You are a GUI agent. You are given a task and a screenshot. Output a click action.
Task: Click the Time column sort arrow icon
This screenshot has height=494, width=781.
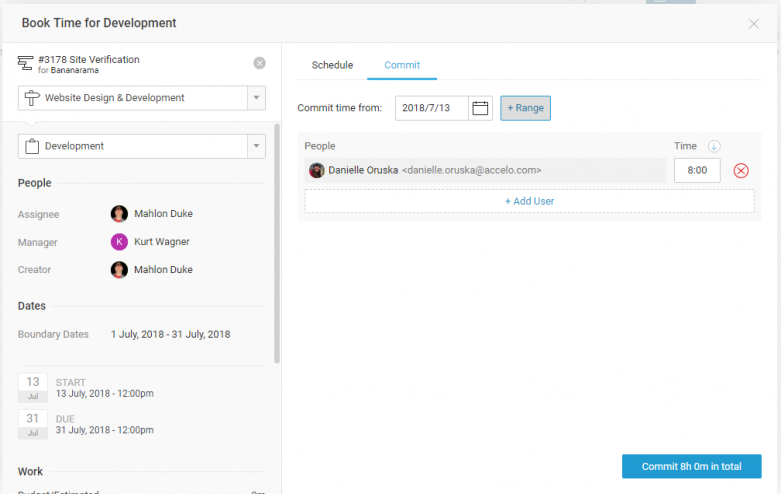(x=714, y=146)
